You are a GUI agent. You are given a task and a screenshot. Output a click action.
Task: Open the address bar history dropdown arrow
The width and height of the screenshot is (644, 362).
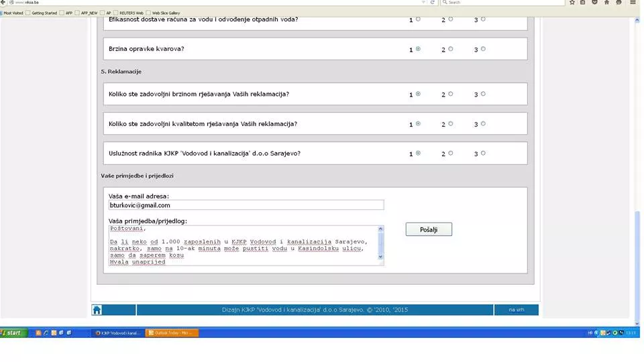(425, 3)
